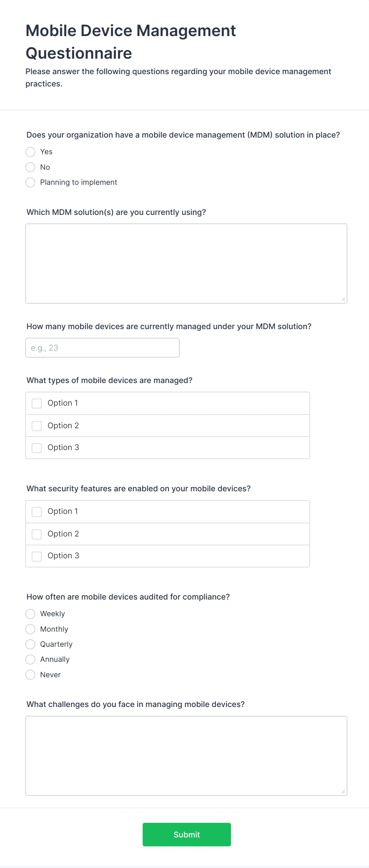Focus the number of managed devices field
The image size is (369, 868).
(102, 348)
